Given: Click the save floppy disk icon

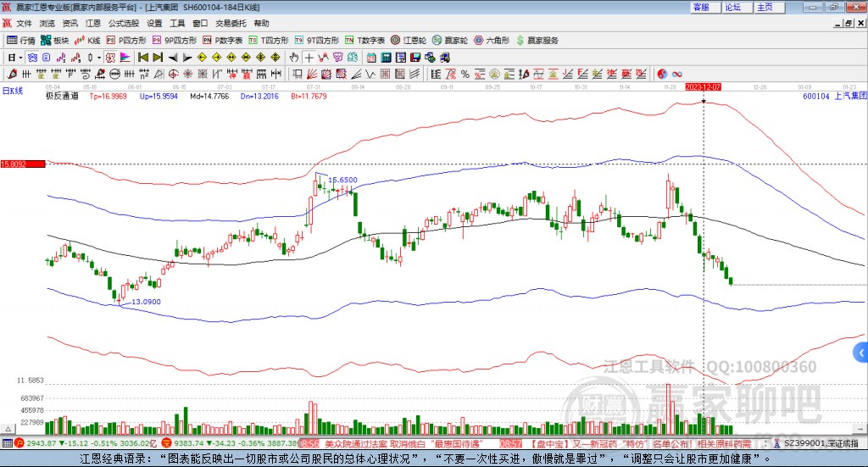Looking at the screenshot, I should click(x=415, y=58).
